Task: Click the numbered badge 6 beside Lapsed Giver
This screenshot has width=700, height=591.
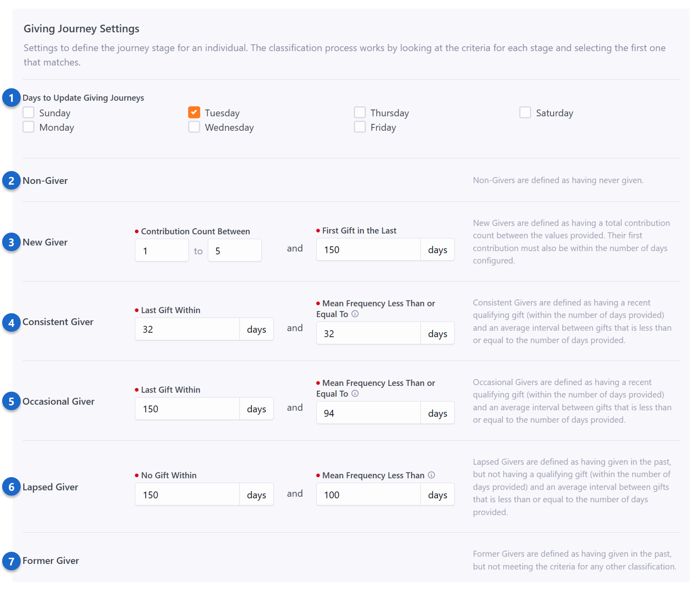Action: [11, 487]
